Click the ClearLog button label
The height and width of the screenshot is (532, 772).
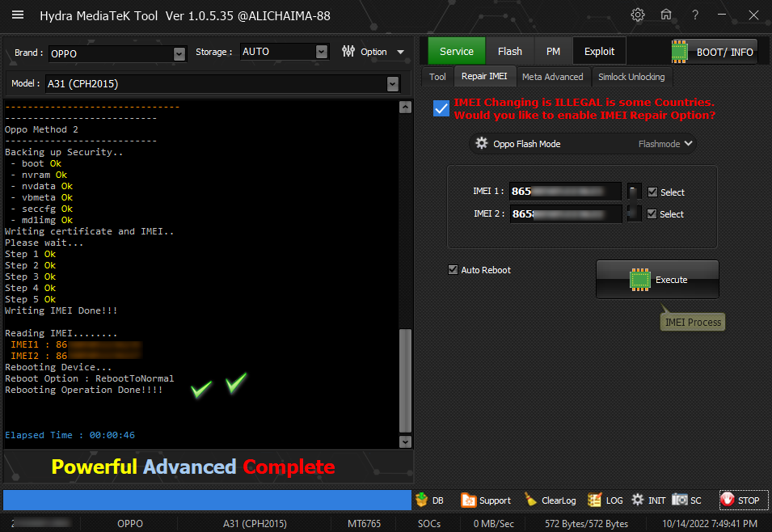(x=559, y=500)
